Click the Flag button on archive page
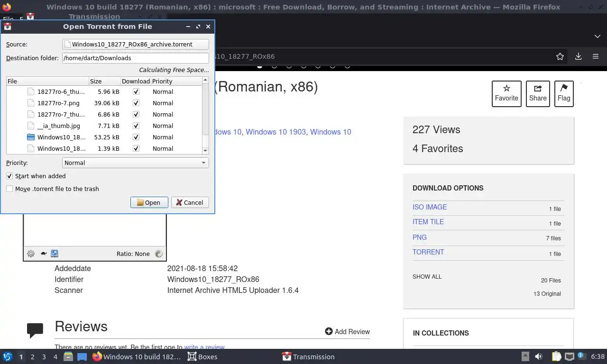The height and width of the screenshot is (364, 607). pyautogui.click(x=564, y=93)
